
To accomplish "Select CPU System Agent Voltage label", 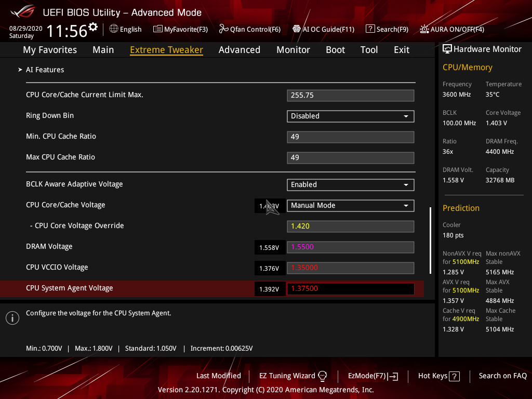I will [x=70, y=288].
